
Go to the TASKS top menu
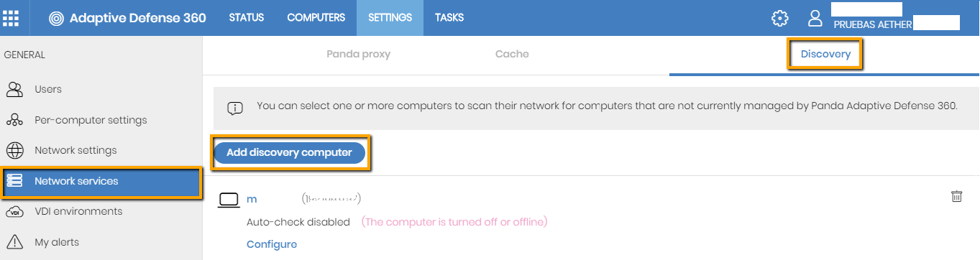tap(449, 18)
